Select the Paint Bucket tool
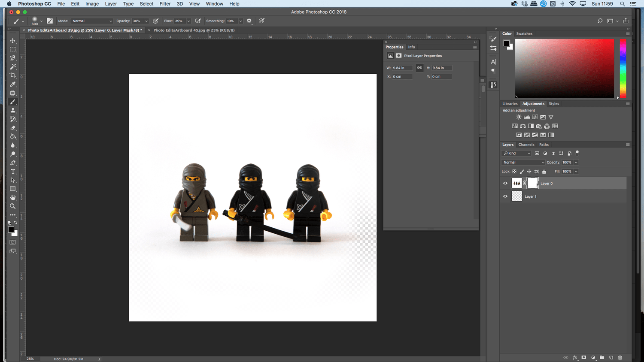644x362 pixels. pos(13,136)
